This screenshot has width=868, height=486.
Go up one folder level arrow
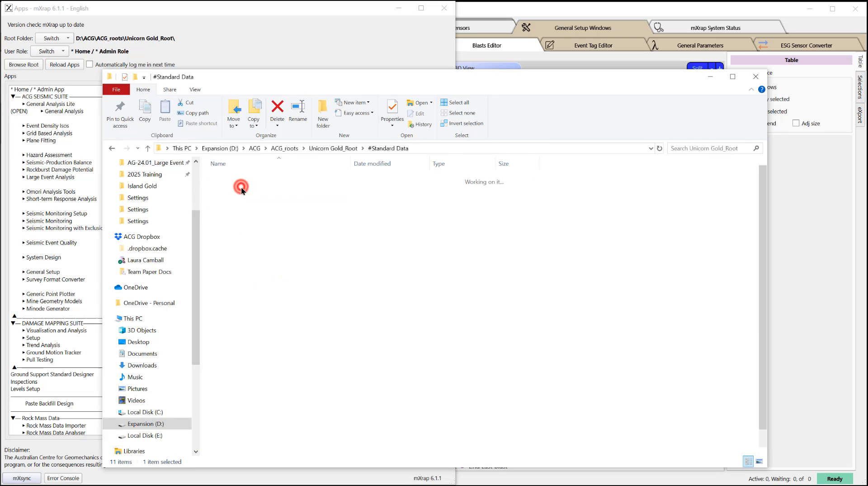pos(147,148)
